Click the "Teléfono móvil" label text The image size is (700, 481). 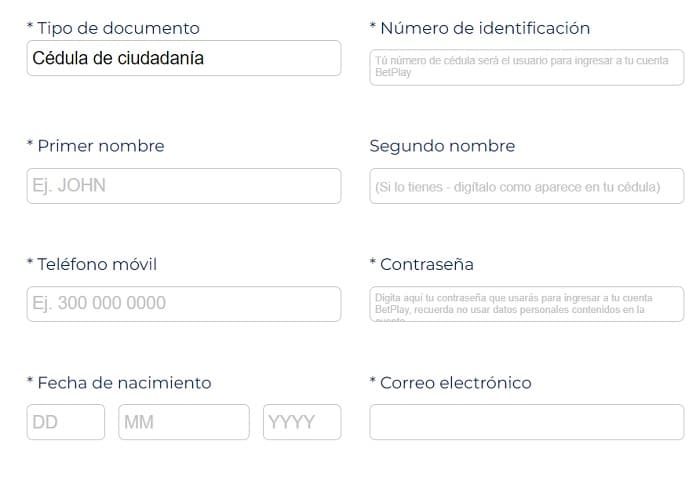97,264
